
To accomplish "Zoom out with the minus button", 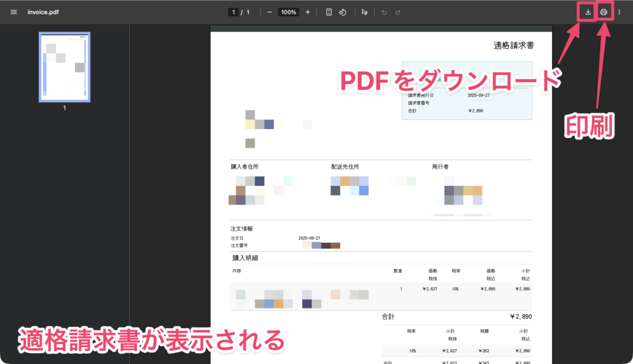I will [x=270, y=12].
